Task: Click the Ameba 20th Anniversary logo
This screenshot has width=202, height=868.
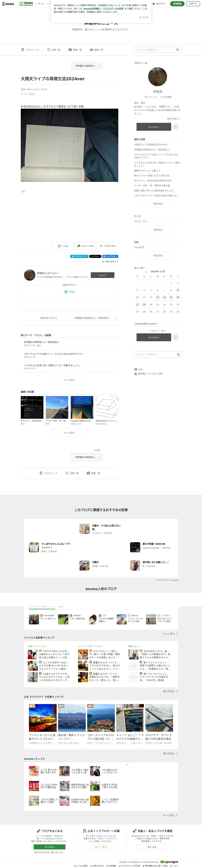Action: click(26, 4)
